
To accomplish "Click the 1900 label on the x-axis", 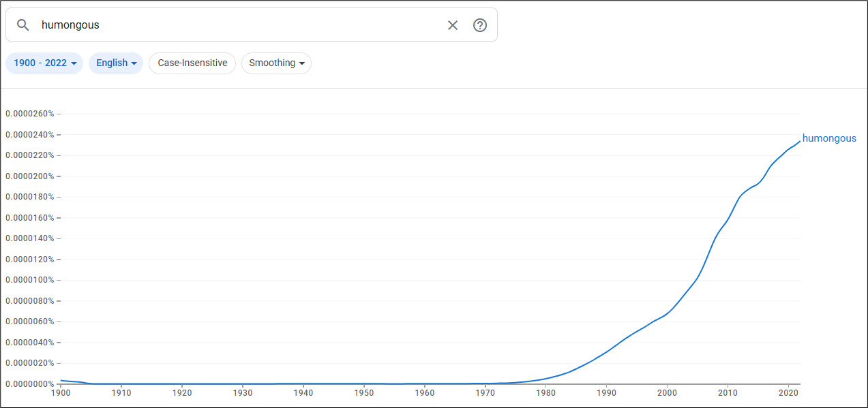I will pos(61,392).
